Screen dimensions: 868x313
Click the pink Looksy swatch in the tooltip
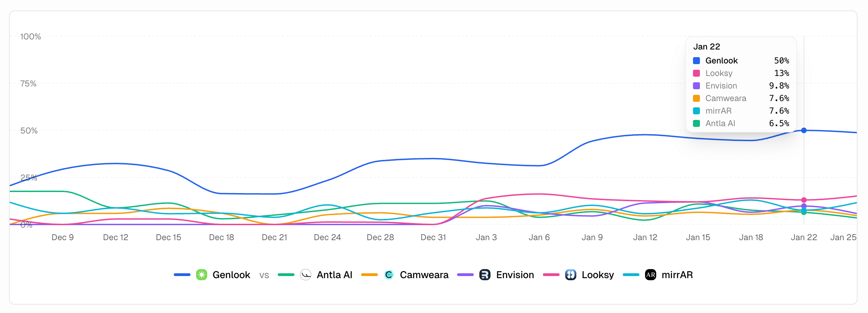696,73
